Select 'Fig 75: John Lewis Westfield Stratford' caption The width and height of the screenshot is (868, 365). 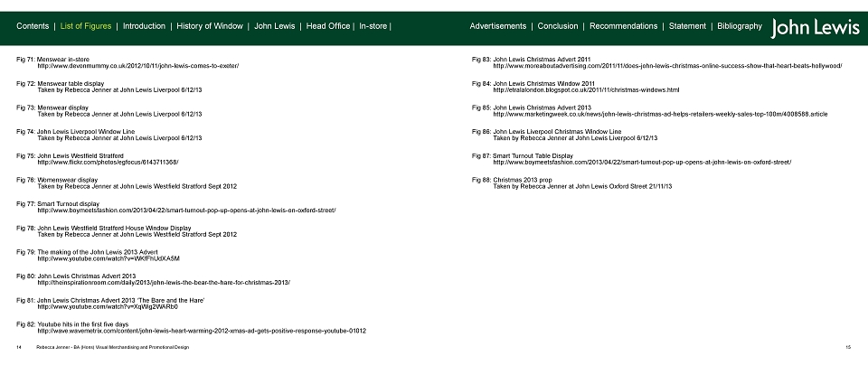[x=71, y=156]
